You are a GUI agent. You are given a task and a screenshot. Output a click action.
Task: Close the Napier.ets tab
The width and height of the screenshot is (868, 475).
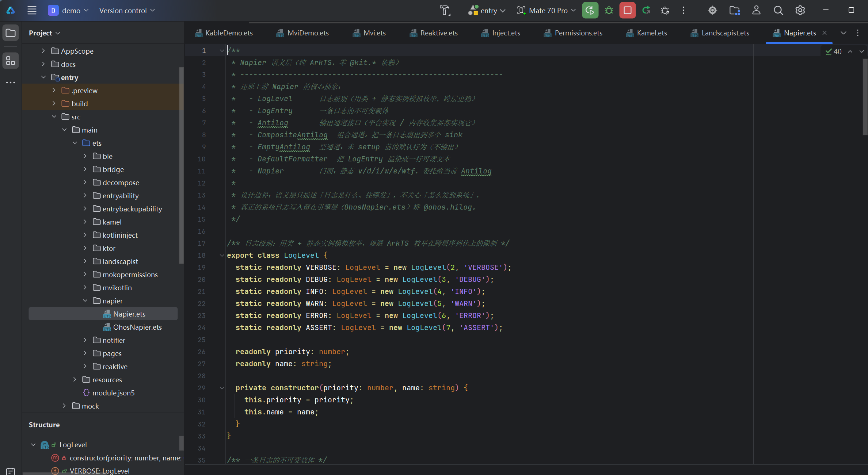(825, 33)
